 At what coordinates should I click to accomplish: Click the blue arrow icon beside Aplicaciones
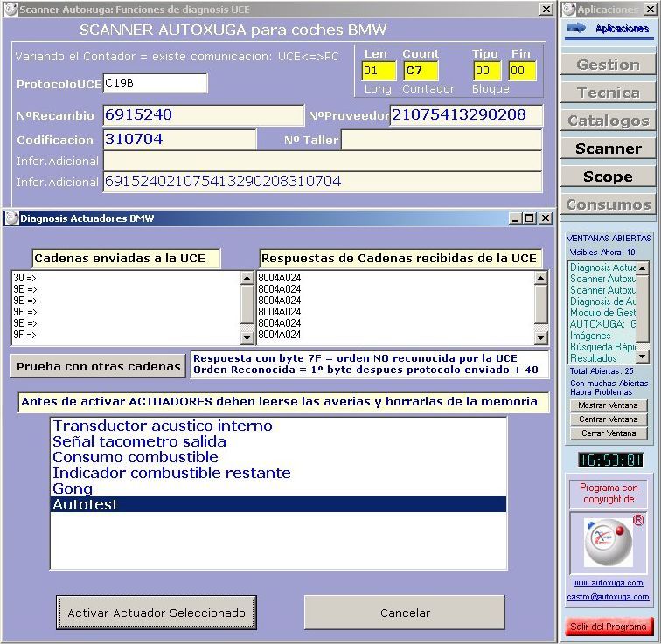(x=576, y=28)
